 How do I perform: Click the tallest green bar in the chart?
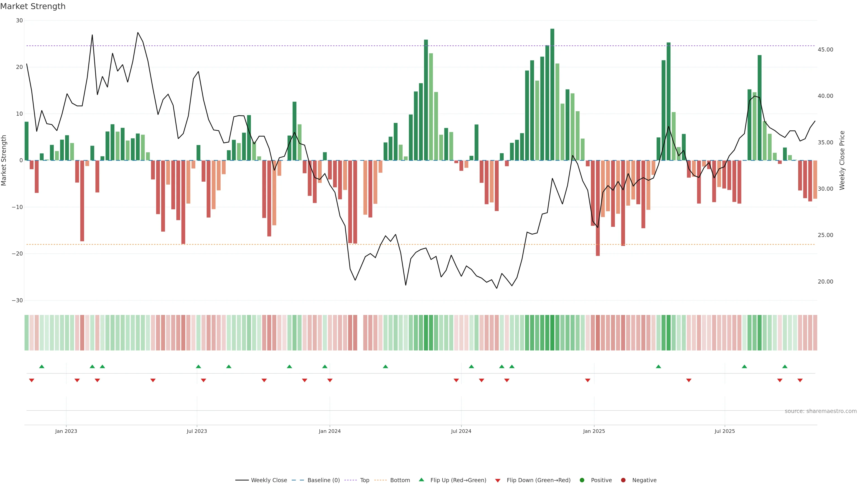tap(552, 94)
